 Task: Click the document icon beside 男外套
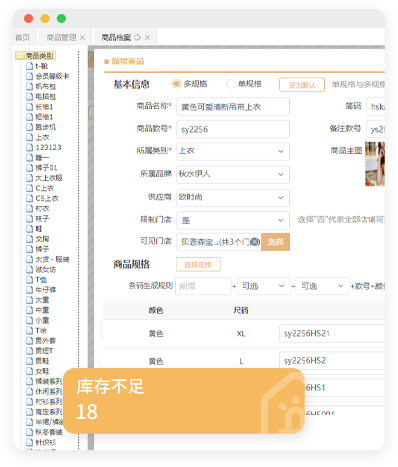(x=29, y=340)
